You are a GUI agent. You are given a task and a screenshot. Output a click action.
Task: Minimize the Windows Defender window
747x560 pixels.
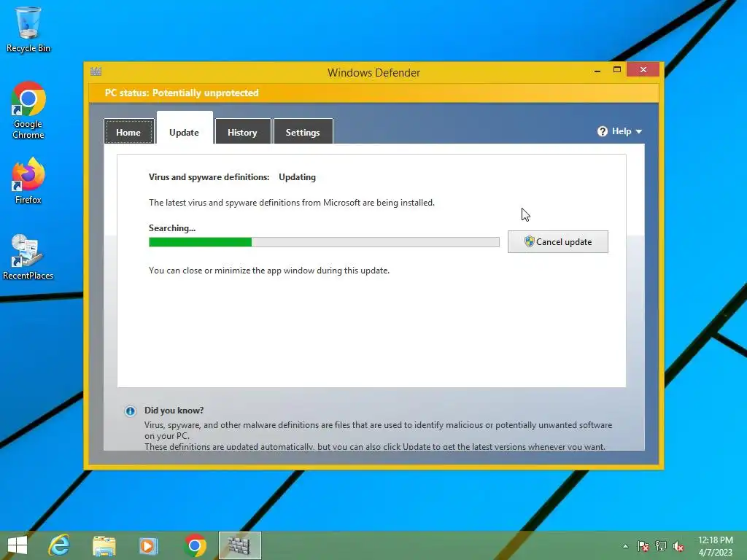coord(597,71)
